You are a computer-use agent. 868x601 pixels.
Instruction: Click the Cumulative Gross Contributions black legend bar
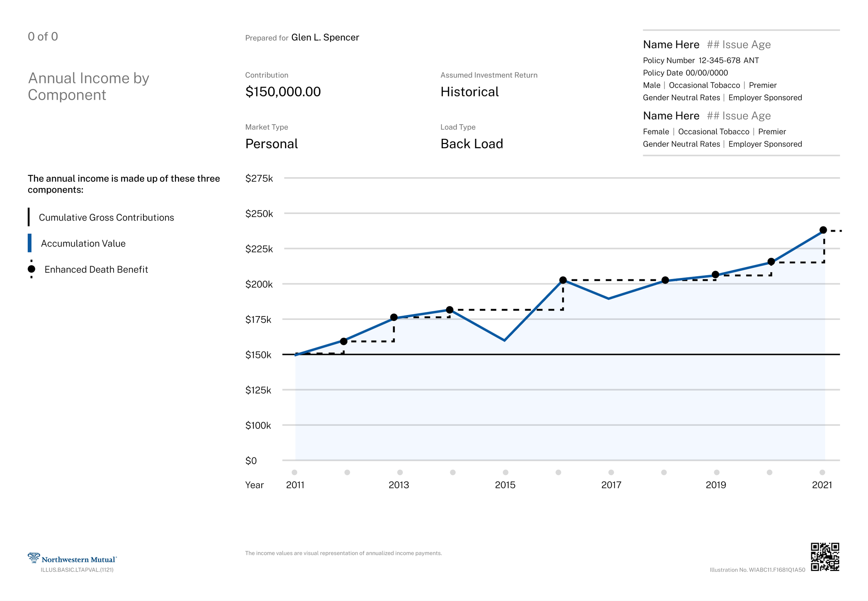pyautogui.click(x=28, y=217)
